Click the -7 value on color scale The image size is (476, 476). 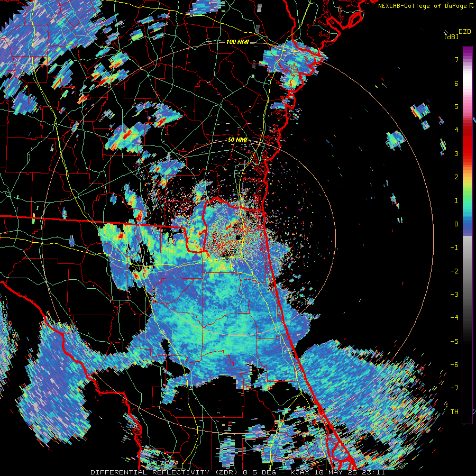pyautogui.click(x=454, y=388)
